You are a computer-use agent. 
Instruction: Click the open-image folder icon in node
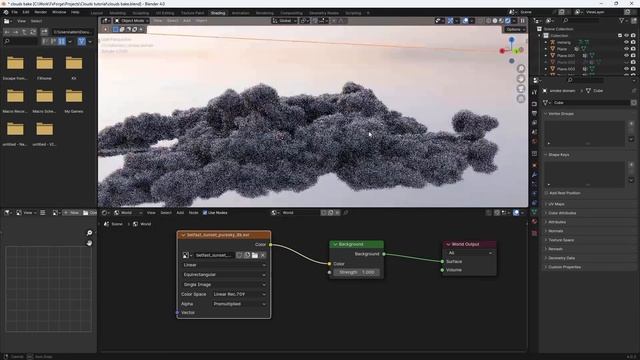(255, 255)
